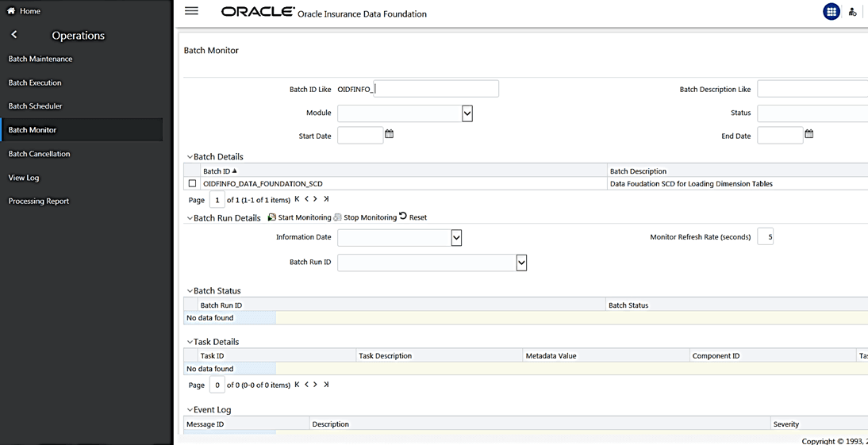
Task: Click the Start Monitoring label
Action: (x=305, y=217)
